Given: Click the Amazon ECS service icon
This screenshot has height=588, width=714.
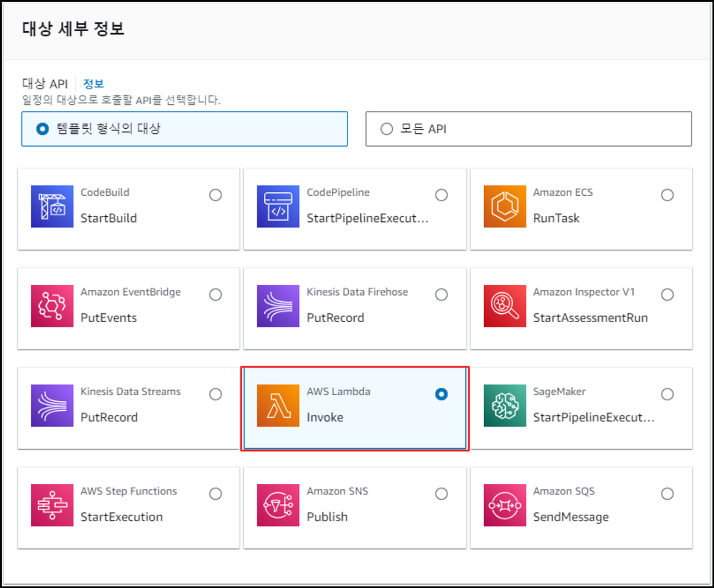Looking at the screenshot, I should click(x=505, y=206).
